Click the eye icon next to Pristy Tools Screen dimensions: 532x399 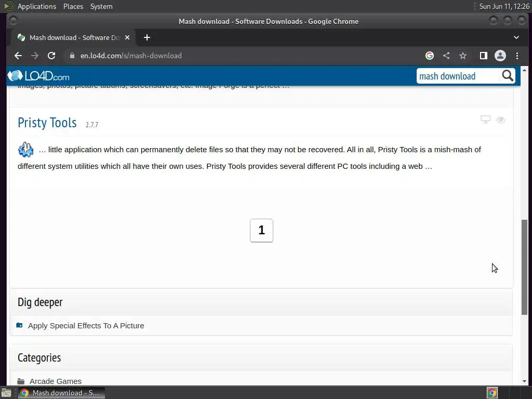pos(500,120)
